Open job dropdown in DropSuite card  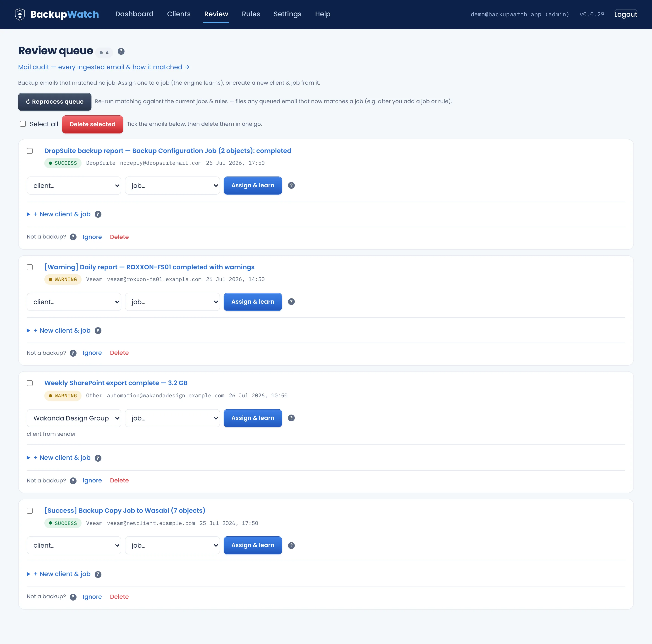[173, 186]
